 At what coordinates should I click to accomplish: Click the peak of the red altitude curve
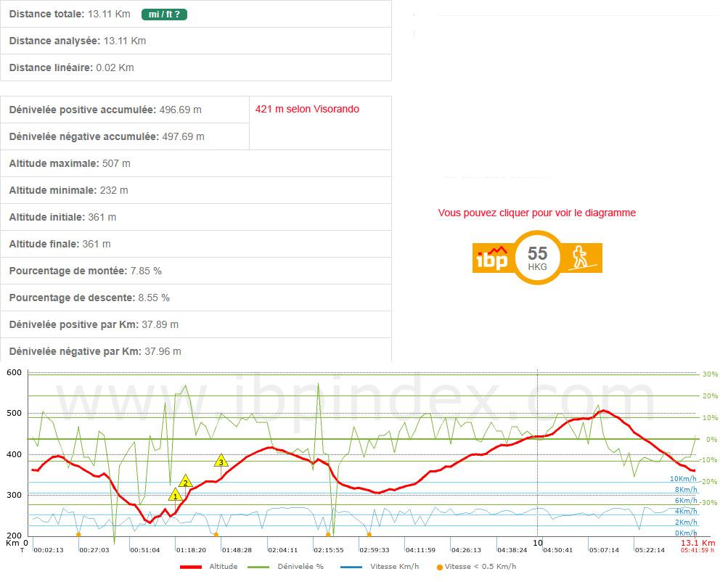point(602,411)
